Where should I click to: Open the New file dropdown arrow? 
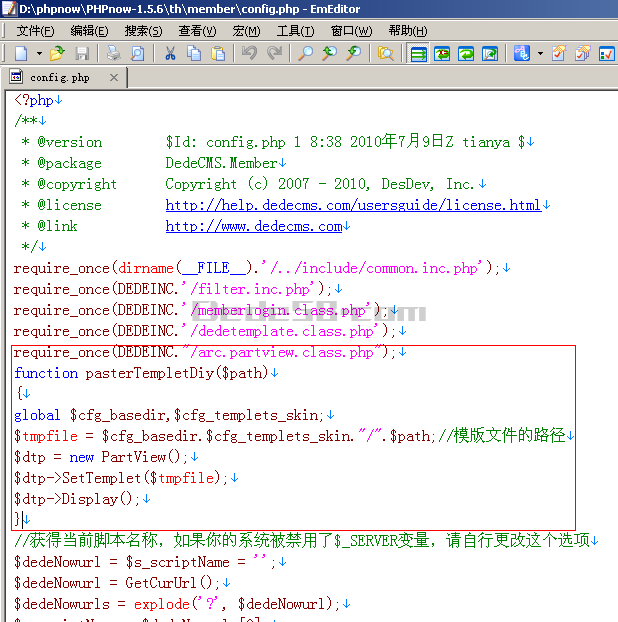coord(39,53)
